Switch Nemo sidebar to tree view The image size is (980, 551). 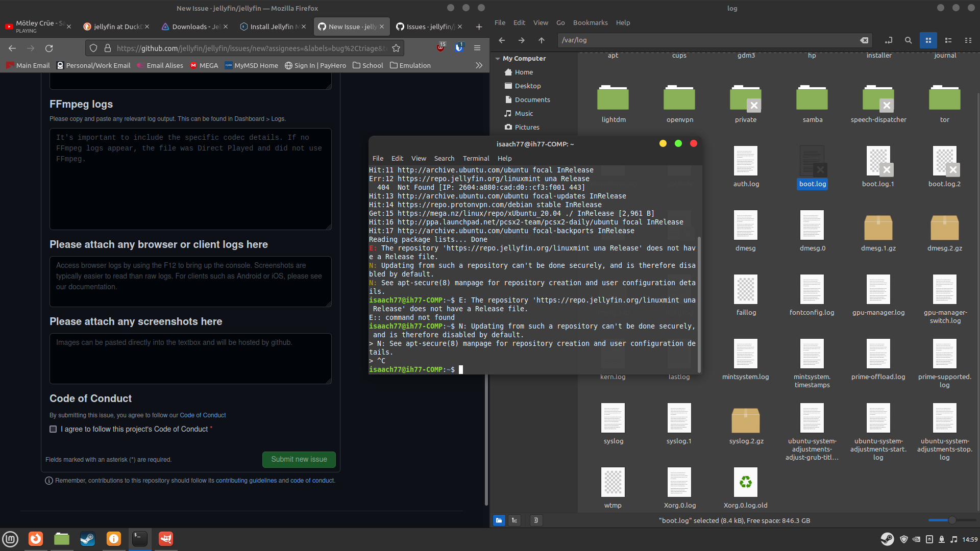point(514,520)
